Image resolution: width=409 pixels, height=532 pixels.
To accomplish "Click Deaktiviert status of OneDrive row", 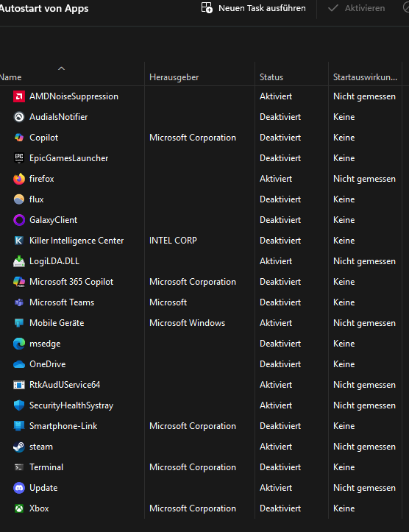I will pyautogui.click(x=280, y=364).
